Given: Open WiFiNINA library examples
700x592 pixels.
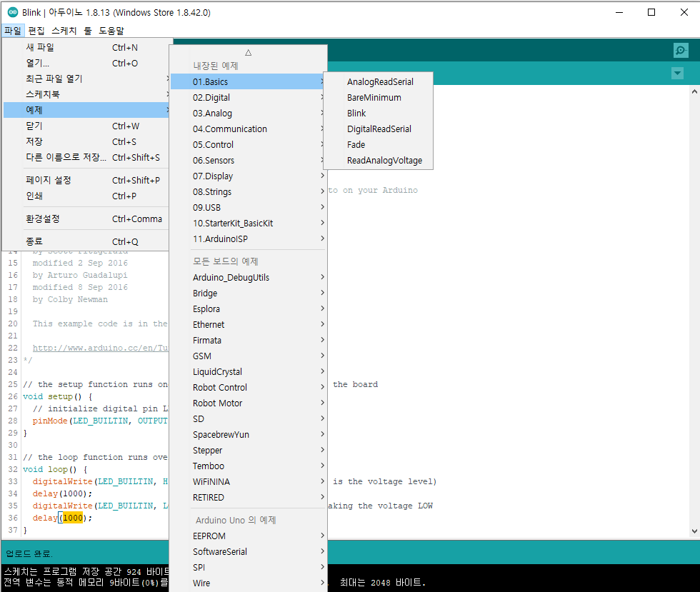Looking at the screenshot, I should coord(249,482).
